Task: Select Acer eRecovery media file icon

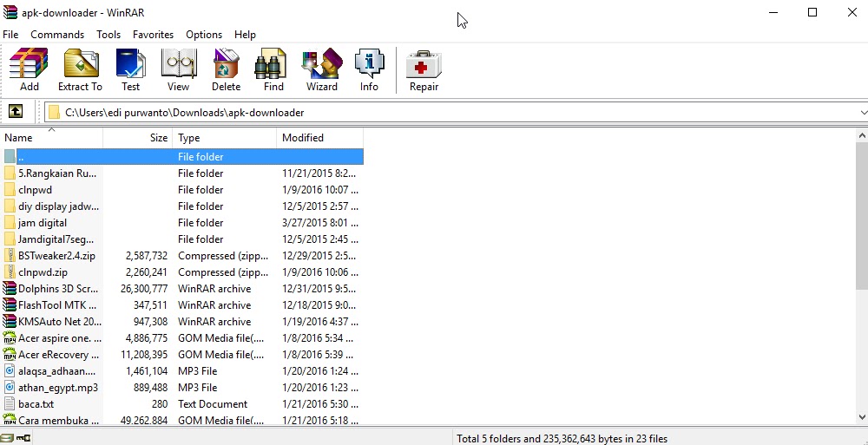Action: tap(10, 354)
